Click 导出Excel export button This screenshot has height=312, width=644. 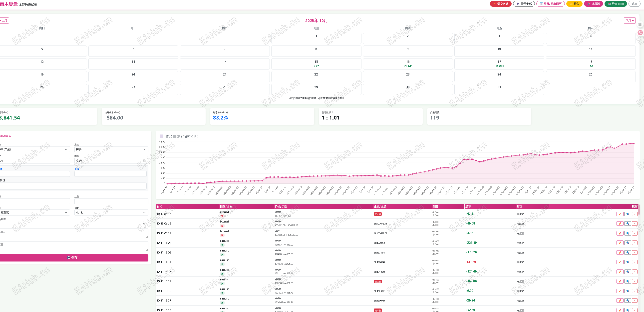[x=616, y=4]
